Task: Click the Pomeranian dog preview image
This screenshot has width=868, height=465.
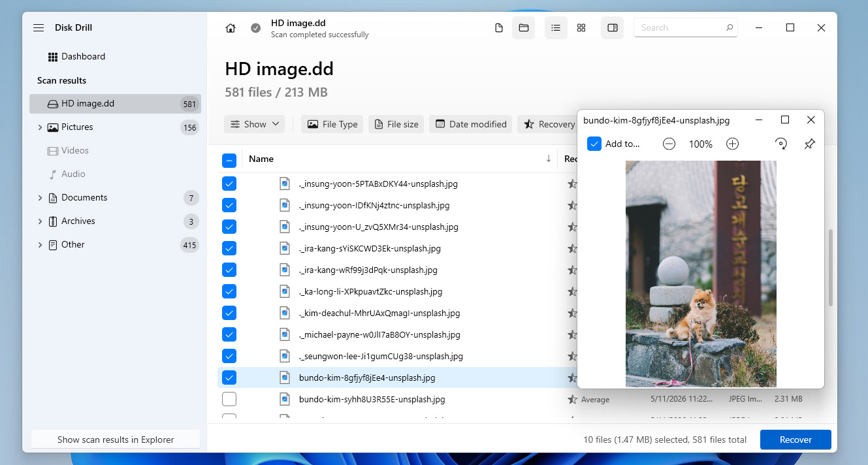Action: tap(701, 274)
